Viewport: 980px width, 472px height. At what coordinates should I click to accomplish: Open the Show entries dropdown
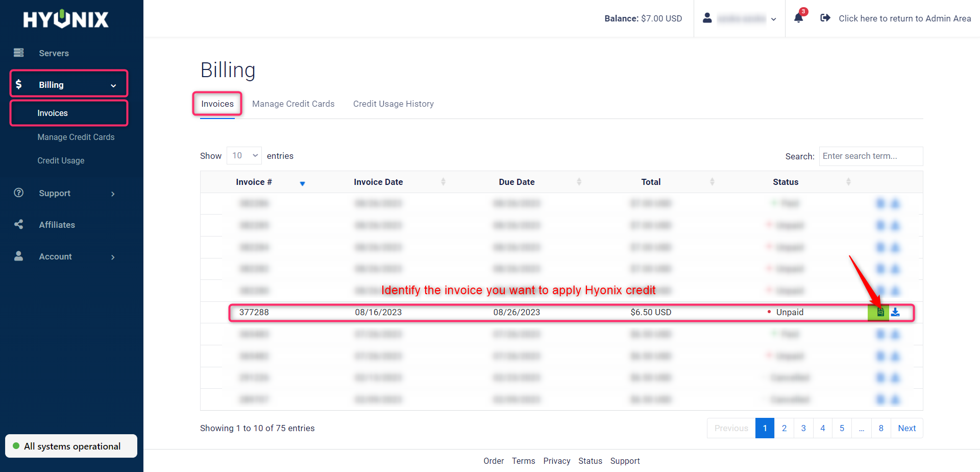pos(243,155)
